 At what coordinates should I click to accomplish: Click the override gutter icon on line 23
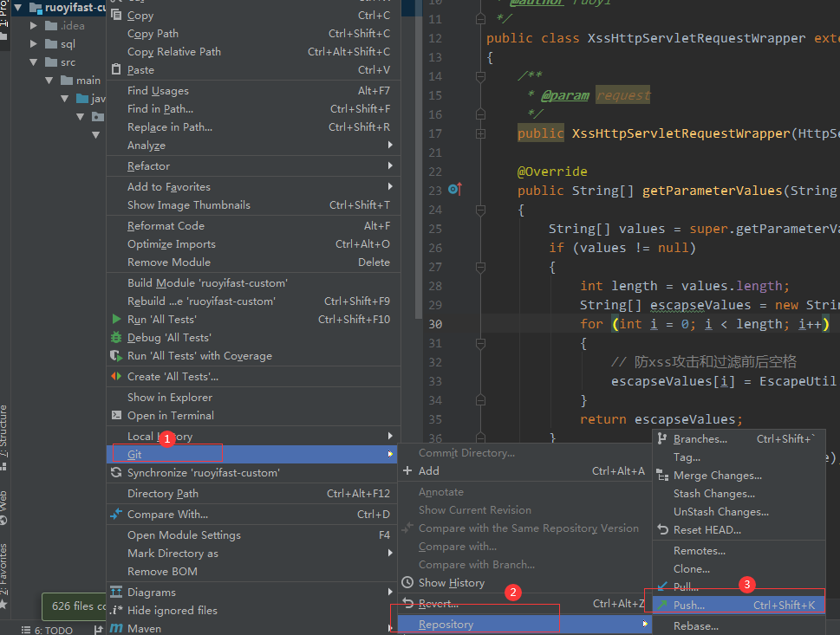click(455, 190)
